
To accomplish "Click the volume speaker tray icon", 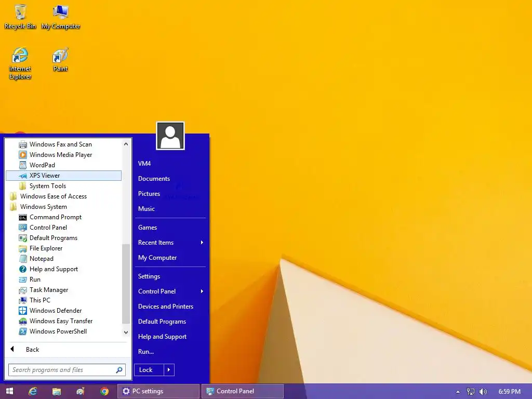I will click(x=483, y=392).
